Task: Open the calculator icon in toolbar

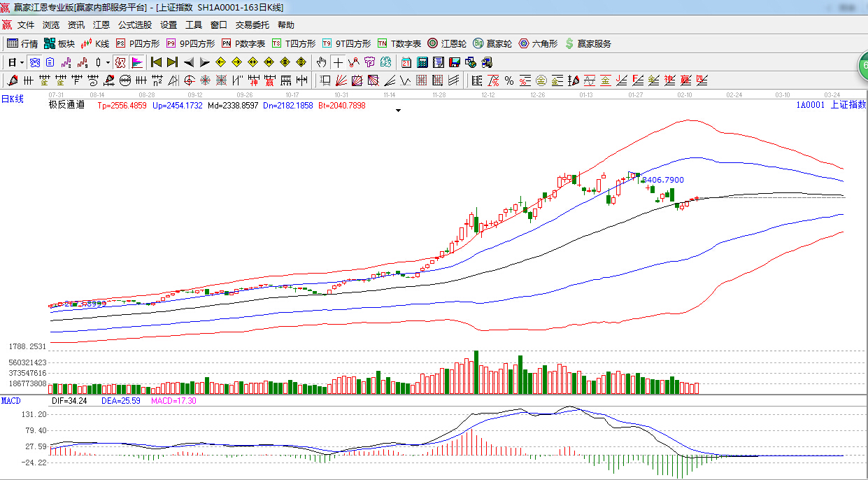Action: pos(422,62)
